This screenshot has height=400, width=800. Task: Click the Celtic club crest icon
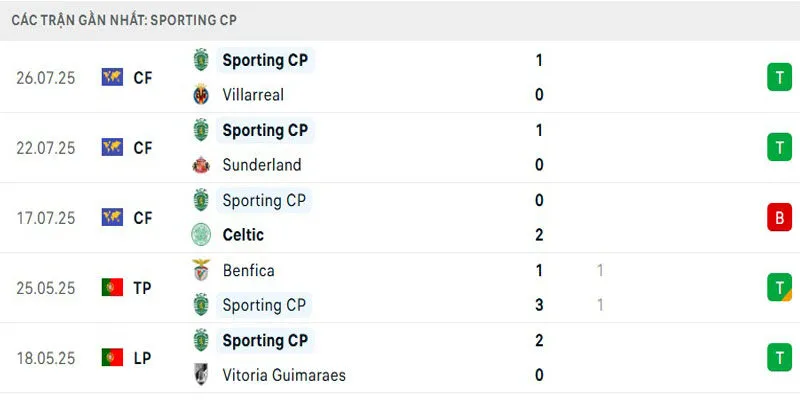click(x=202, y=235)
